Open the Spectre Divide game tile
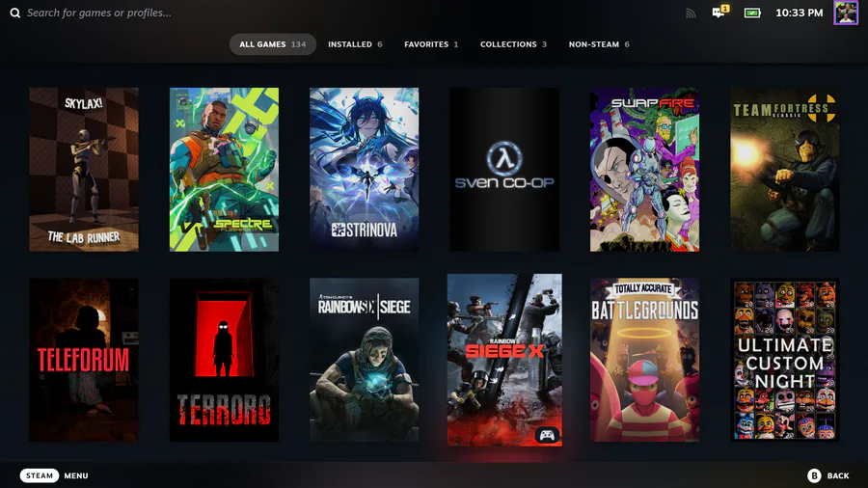 tap(224, 170)
